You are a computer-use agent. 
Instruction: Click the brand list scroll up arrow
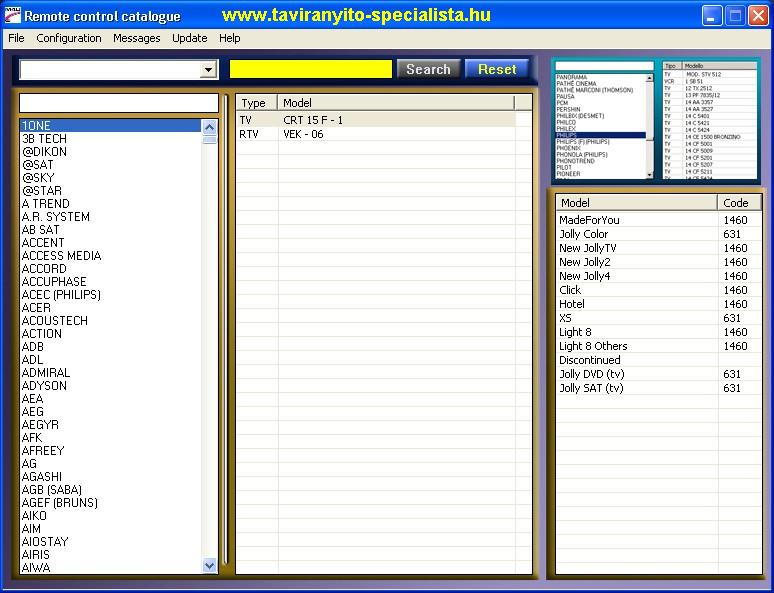click(x=209, y=127)
